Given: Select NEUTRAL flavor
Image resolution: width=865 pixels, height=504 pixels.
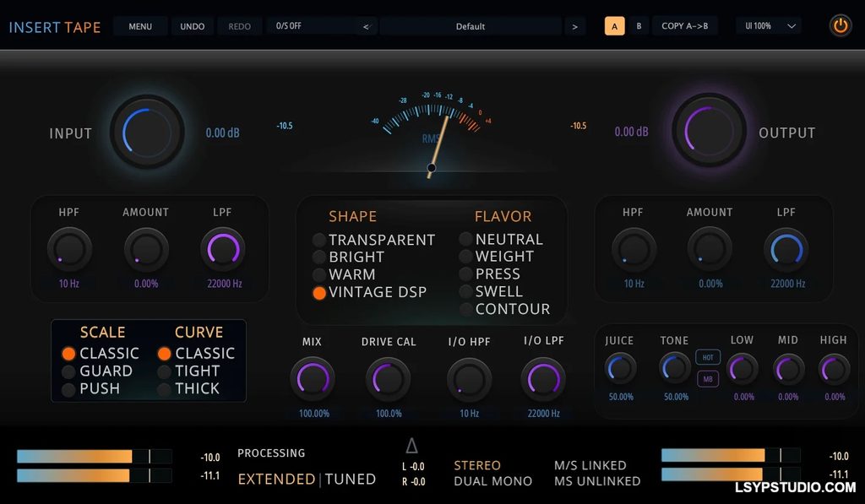Looking at the screenshot, I should (502, 239).
